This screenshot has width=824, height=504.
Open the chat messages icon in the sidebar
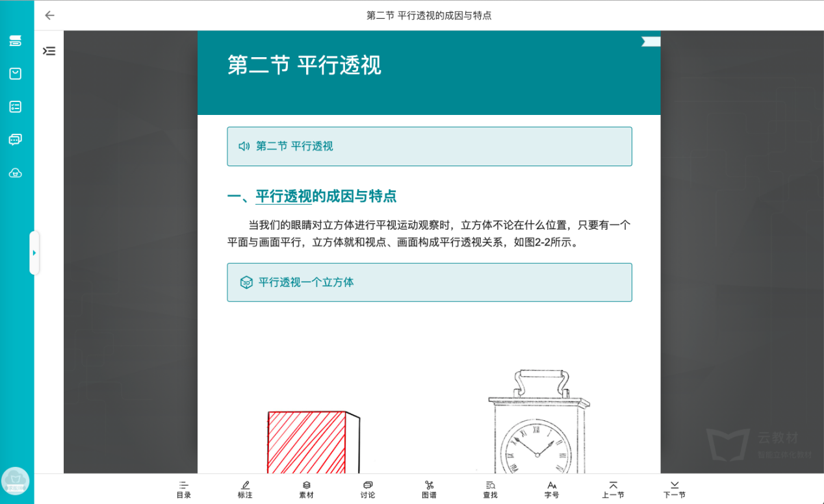click(x=16, y=140)
